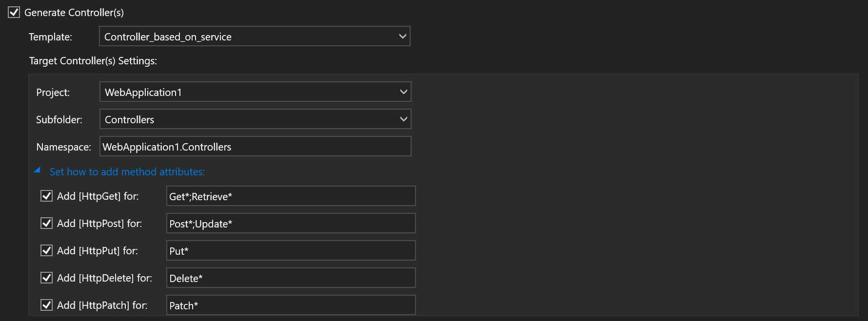Uncheck Add [HttpPost] for checkbox

point(46,224)
